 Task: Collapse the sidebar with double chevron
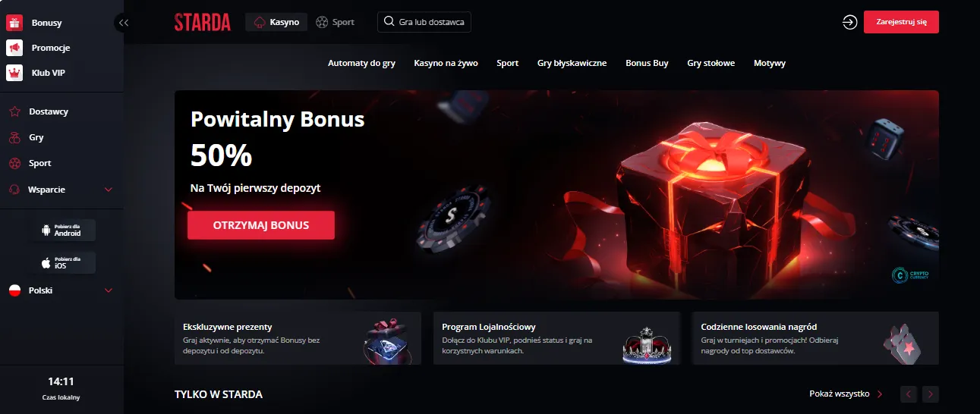tap(124, 23)
